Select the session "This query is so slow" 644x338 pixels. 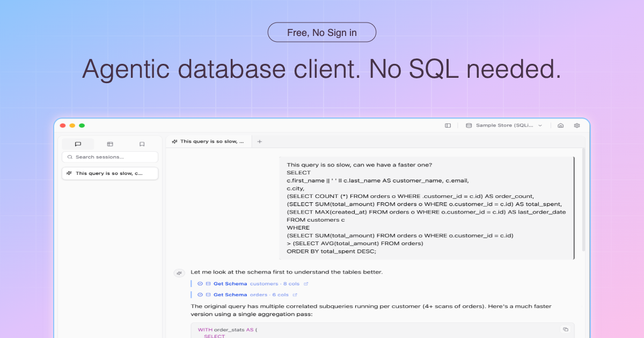(x=110, y=173)
